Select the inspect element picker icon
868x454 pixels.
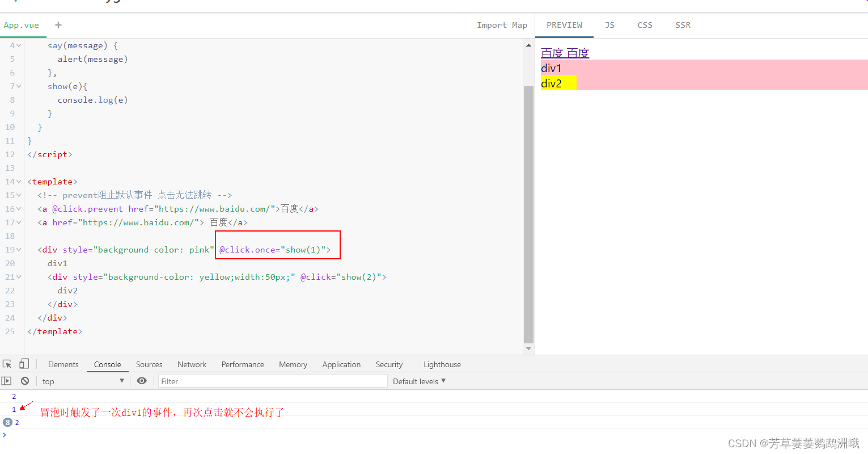click(x=7, y=364)
